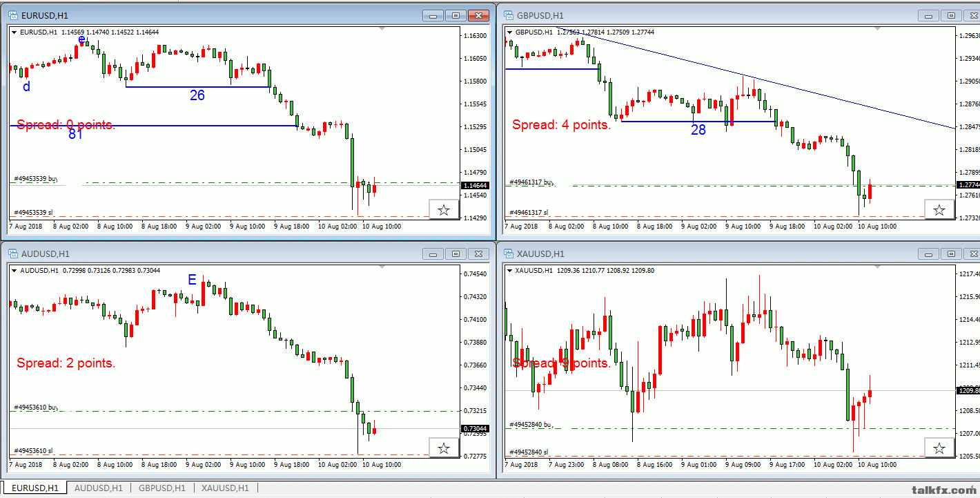This screenshot has width=980, height=498.
Task: Click the XAUUSD window title chart icon
Action: coord(507,253)
